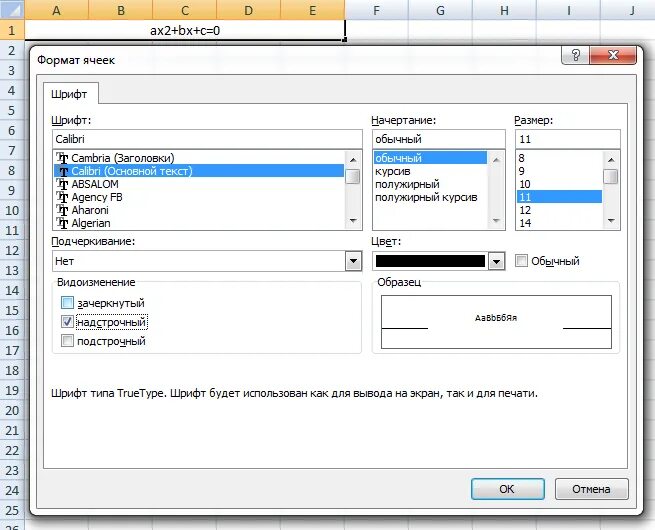The width and height of the screenshot is (655, 530).
Task: Click the font list scrollbar thumb
Action: [x=353, y=176]
